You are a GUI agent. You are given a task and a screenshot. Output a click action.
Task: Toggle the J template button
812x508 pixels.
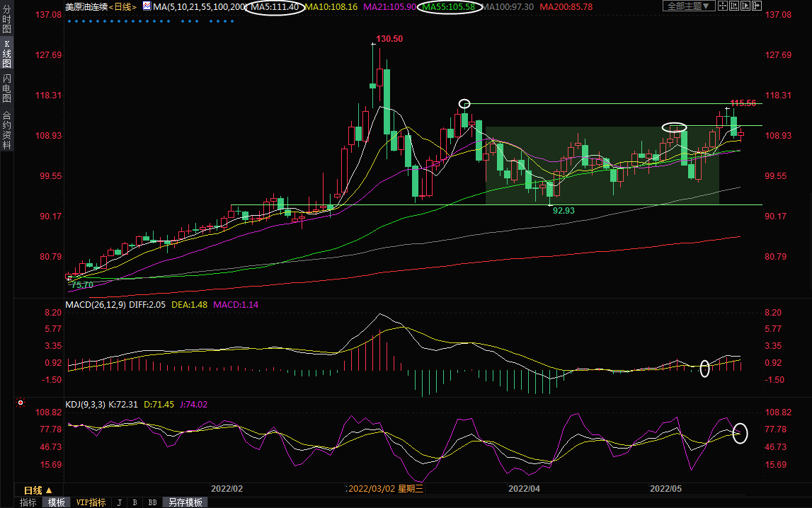(x=119, y=502)
